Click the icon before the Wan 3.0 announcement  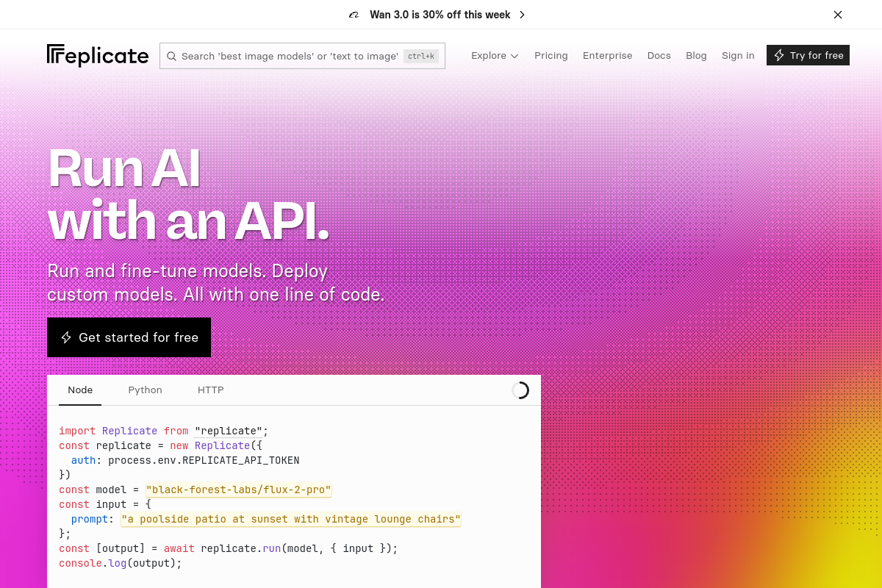pos(354,15)
